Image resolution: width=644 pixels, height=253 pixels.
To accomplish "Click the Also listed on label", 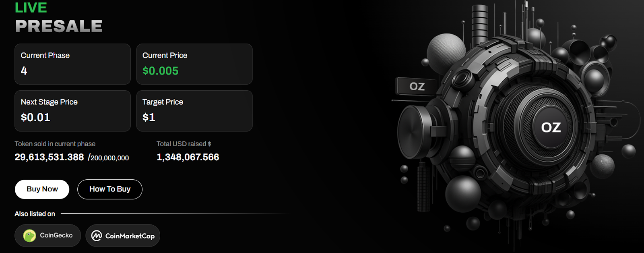I will click(35, 214).
